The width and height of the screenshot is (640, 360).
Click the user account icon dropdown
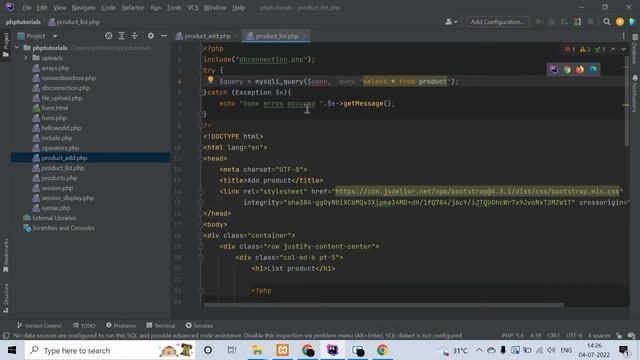tap(451, 22)
